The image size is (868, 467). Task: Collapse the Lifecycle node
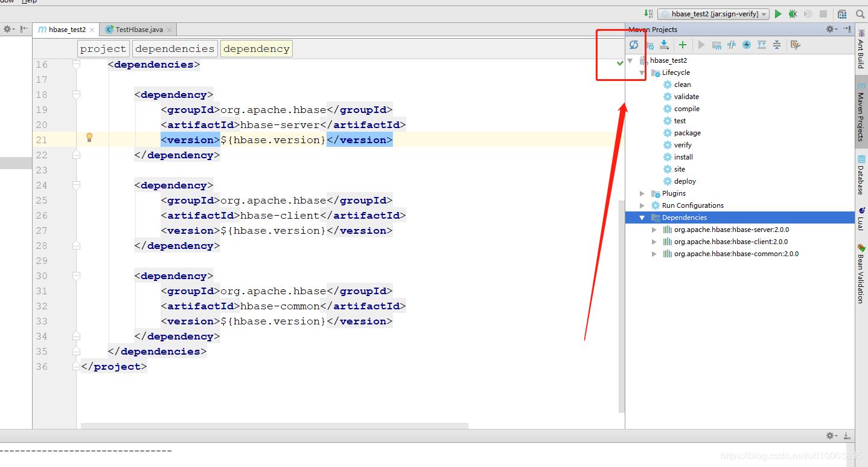642,72
